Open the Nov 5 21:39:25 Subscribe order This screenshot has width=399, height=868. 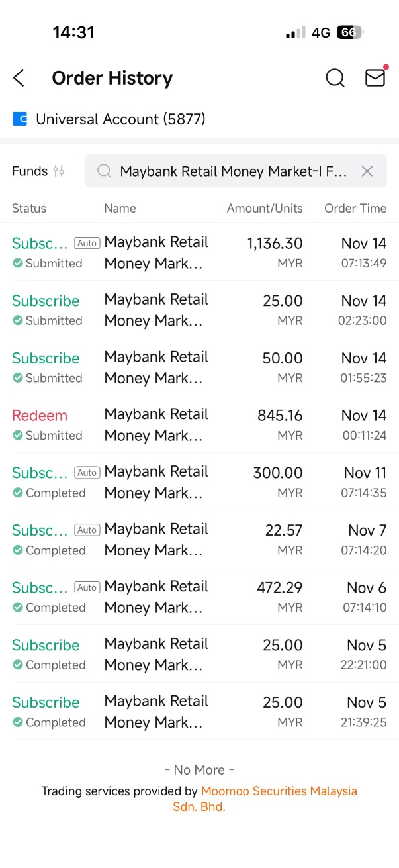click(x=199, y=711)
